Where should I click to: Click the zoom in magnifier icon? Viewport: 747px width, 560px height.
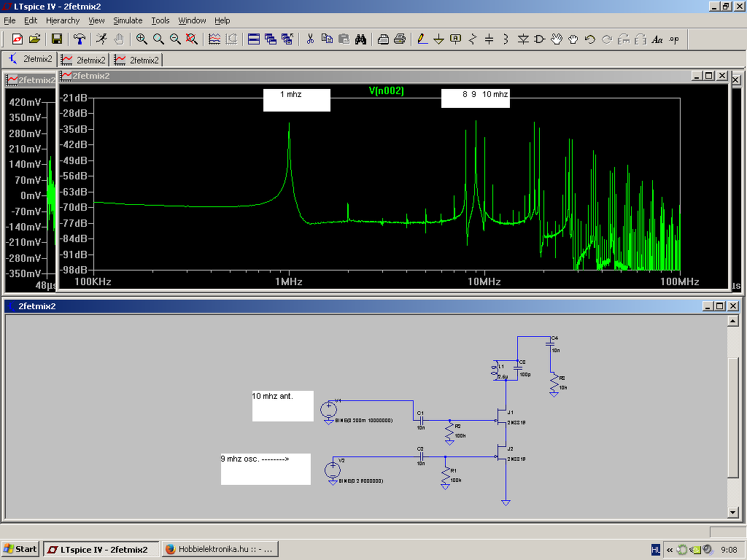(x=142, y=39)
